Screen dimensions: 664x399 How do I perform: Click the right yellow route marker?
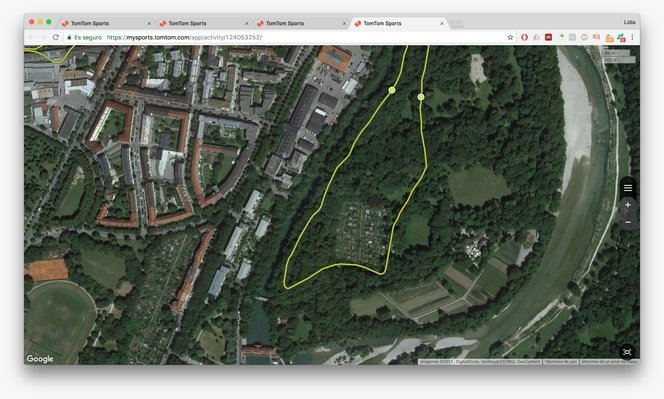click(x=421, y=97)
